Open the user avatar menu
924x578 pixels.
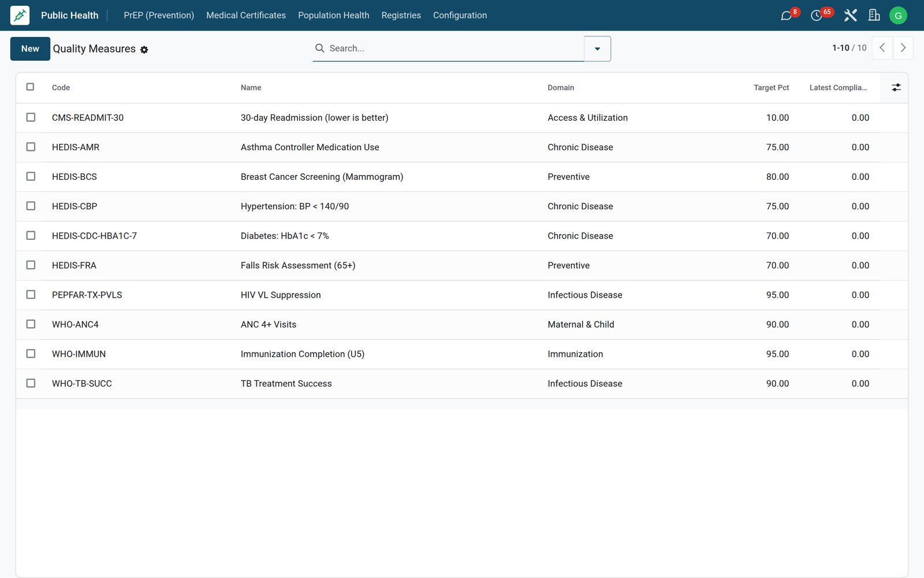tap(898, 16)
